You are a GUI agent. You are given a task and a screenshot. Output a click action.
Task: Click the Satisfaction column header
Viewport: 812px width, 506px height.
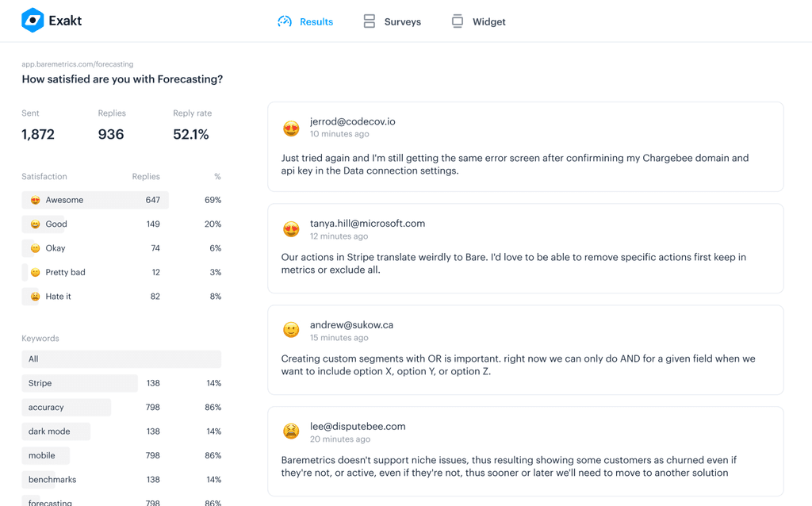click(44, 177)
